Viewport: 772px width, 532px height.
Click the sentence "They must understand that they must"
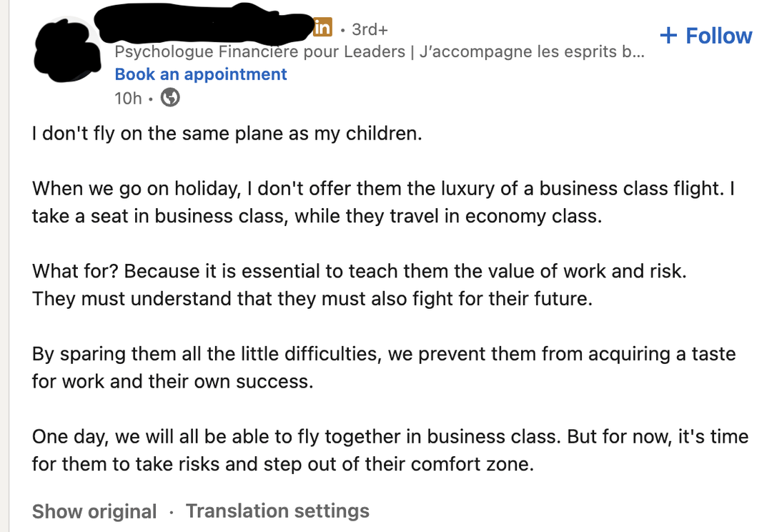(x=312, y=298)
